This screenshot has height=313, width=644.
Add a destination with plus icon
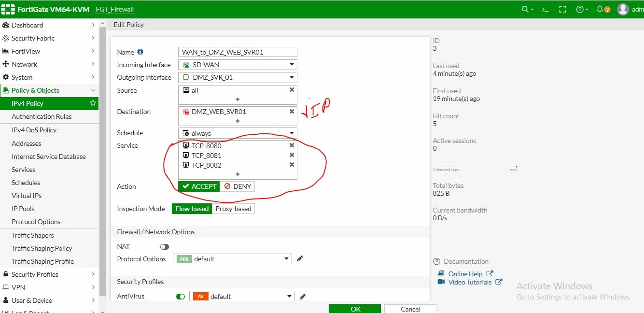238,121
